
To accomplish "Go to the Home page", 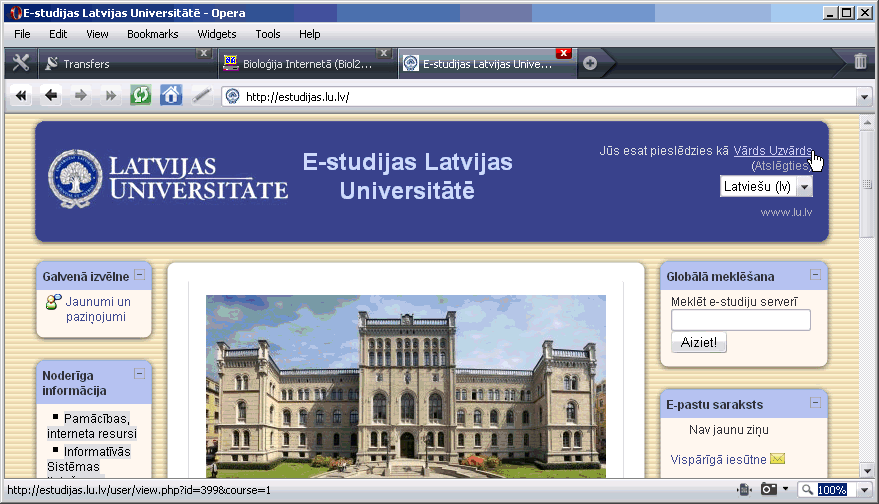I will pos(171,96).
